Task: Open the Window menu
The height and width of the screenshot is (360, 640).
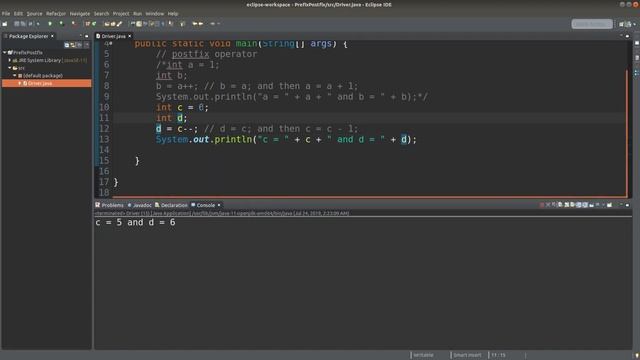Action: coord(155,13)
